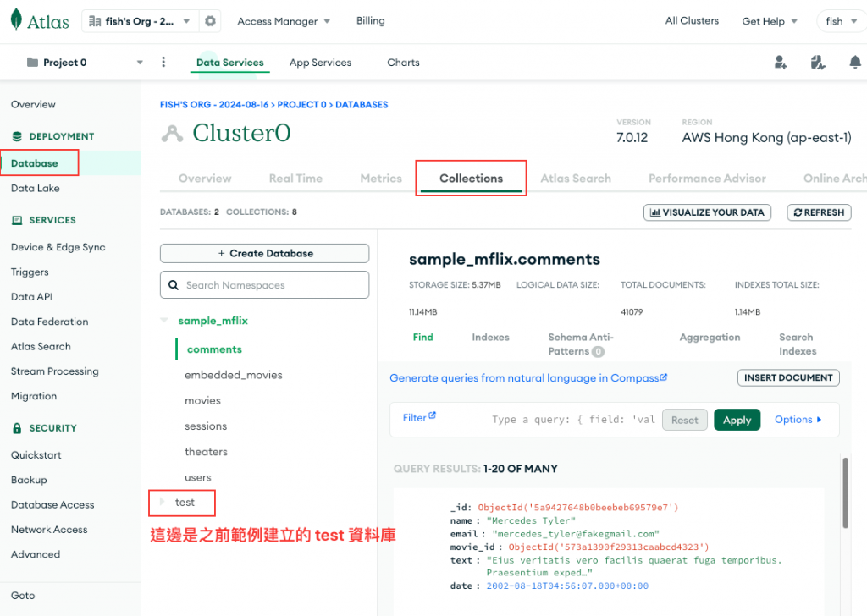The image size is (867, 616).
Task: Open the Performance Advisor tab
Action: pyautogui.click(x=707, y=179)
